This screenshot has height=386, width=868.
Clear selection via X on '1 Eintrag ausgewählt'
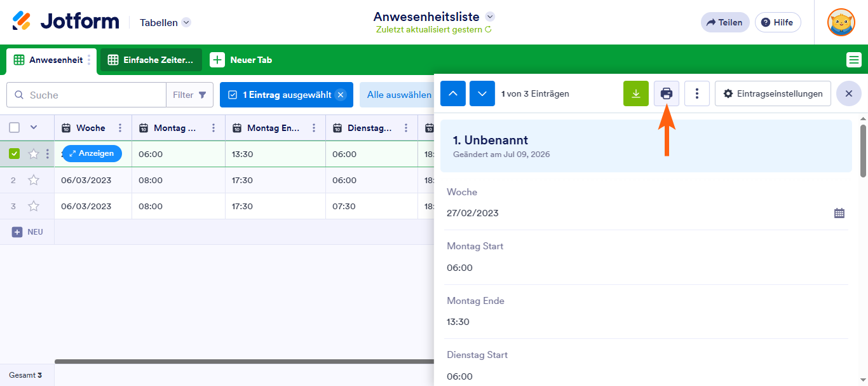pyautogui.click(x=341, y=95)
